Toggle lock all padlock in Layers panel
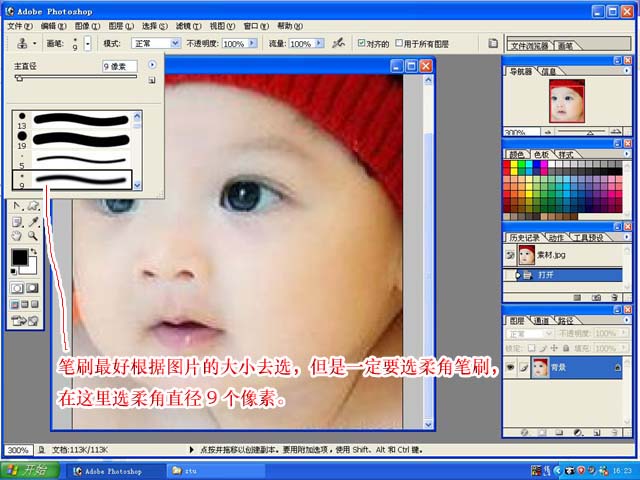The height and width of the screenshot is (480, 640). 566,348
